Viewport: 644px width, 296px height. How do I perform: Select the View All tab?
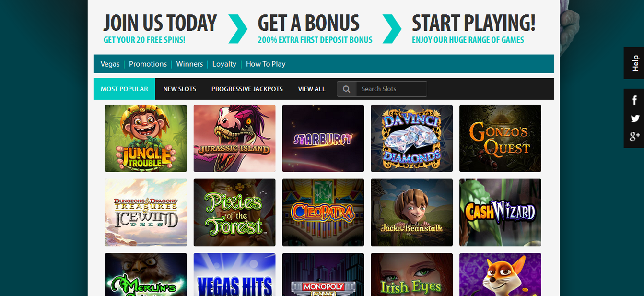tap(312, 89)
